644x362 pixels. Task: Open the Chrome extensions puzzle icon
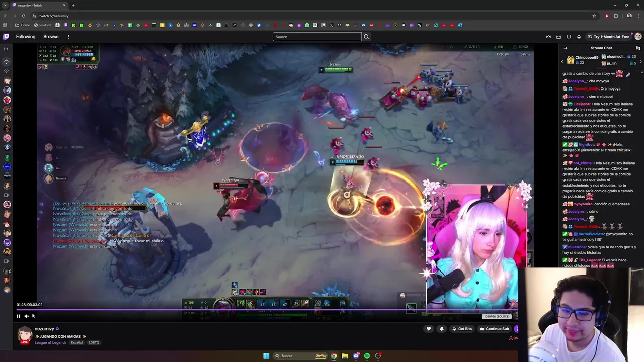[616, 16]
